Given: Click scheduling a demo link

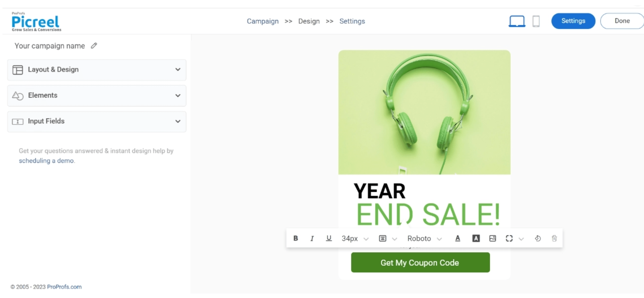Looking at the screenshot, I should click(x=46, y=160).
